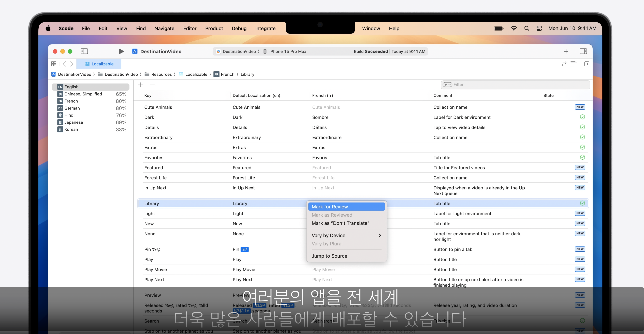Sort by Default Localization (en) header
The width and height of the screenshot is (644, 334).
(256, 95)
